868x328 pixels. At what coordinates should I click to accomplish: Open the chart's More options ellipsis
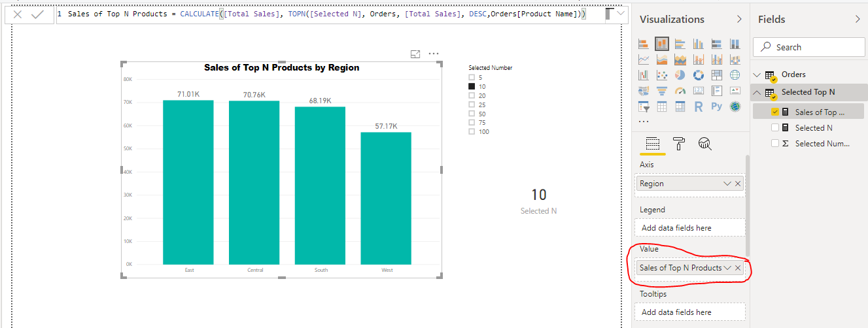pos(434,54)
